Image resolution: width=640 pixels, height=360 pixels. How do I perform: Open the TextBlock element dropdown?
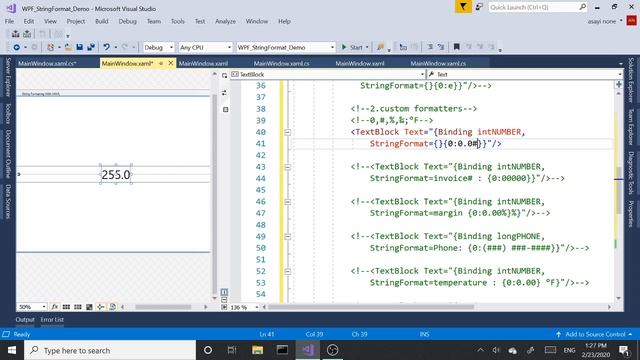click(x=328, y=74)
